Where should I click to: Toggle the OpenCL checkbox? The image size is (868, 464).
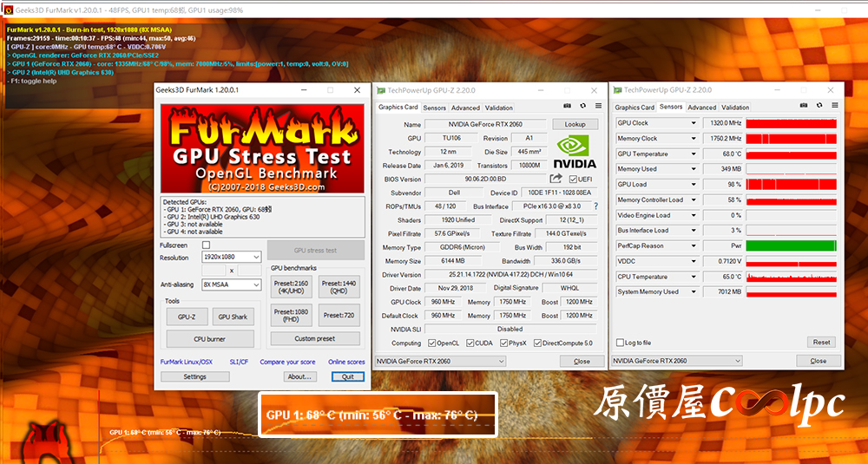[x=431, y=343]
